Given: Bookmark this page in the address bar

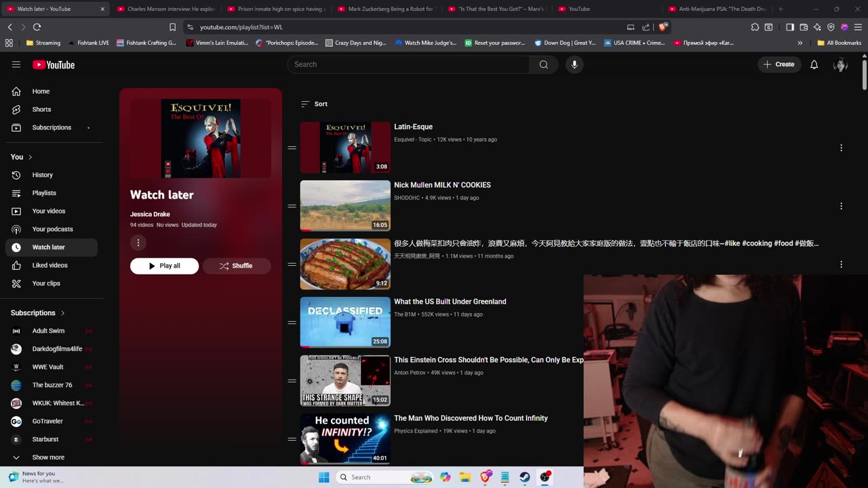Looking at the screenshot, I should (172, 27).
